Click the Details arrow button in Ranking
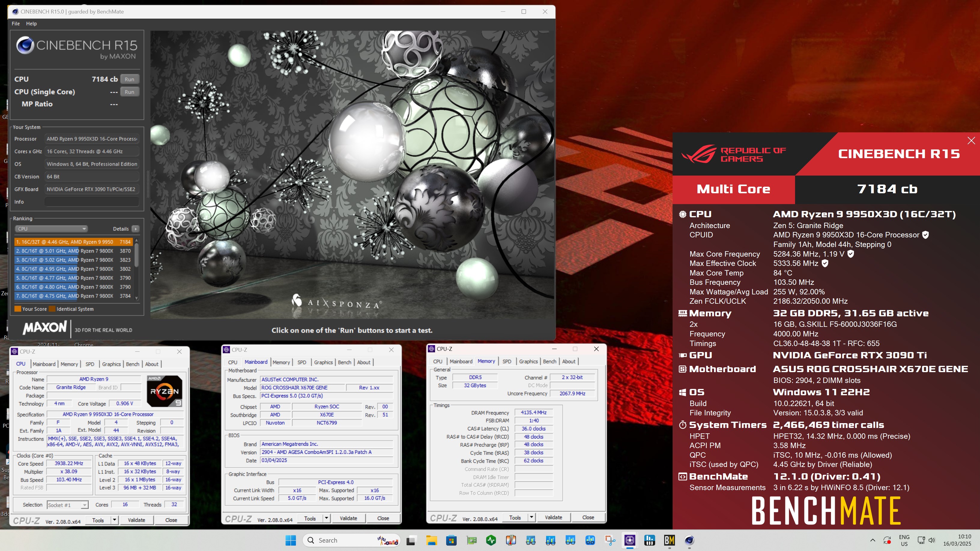This screenshot has height=551, width=980. 135,229
